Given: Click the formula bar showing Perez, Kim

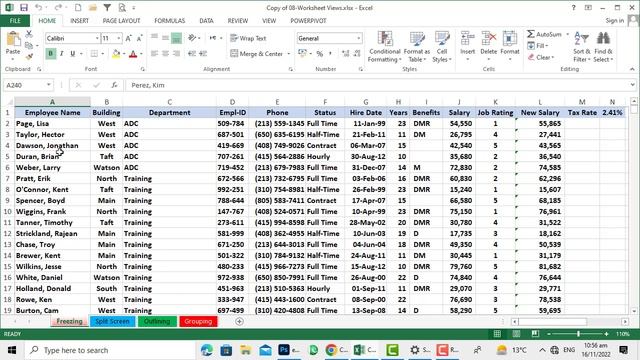Looking at the screenshot, I should 378,85.
